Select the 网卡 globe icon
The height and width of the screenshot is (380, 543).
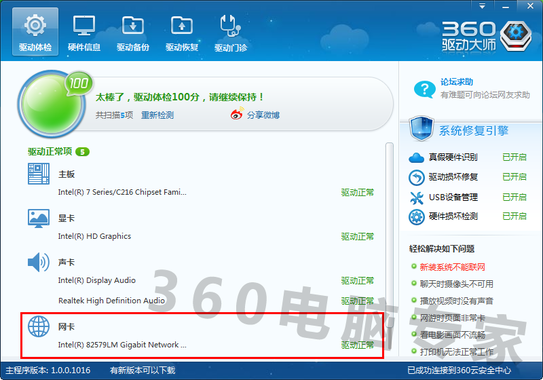38,326
